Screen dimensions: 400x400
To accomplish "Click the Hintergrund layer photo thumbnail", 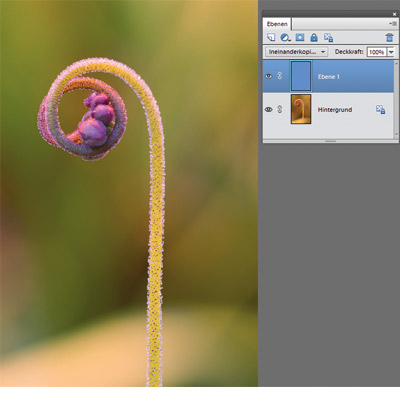I will tap(301, 109).
